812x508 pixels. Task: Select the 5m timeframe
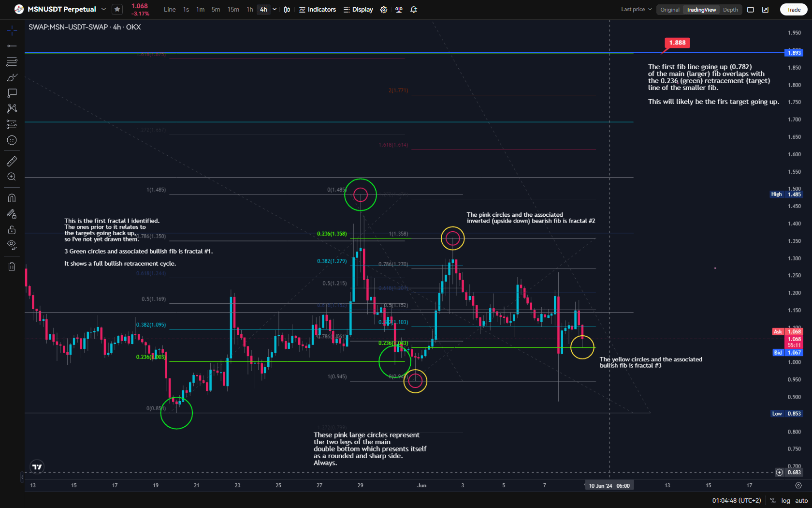216,10
